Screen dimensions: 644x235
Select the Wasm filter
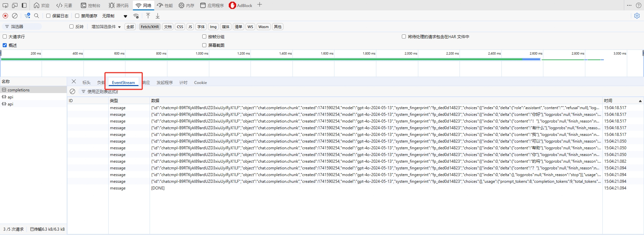point(264,27)
